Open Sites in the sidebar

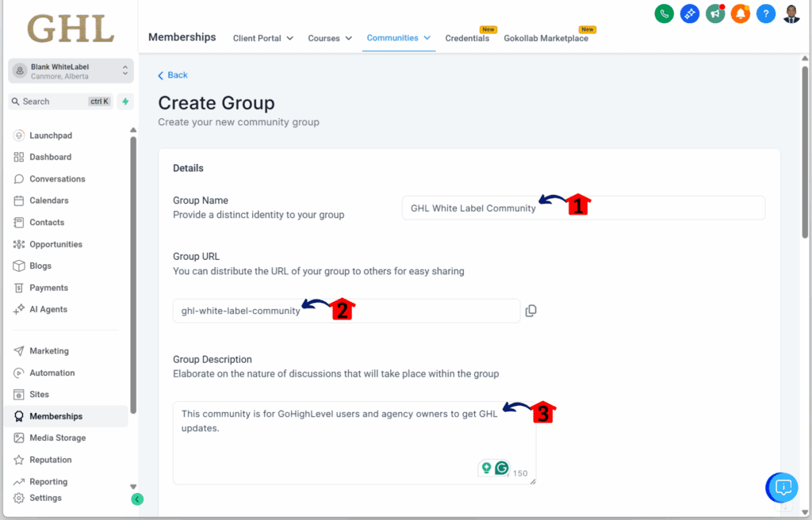(x=31, y=394)
